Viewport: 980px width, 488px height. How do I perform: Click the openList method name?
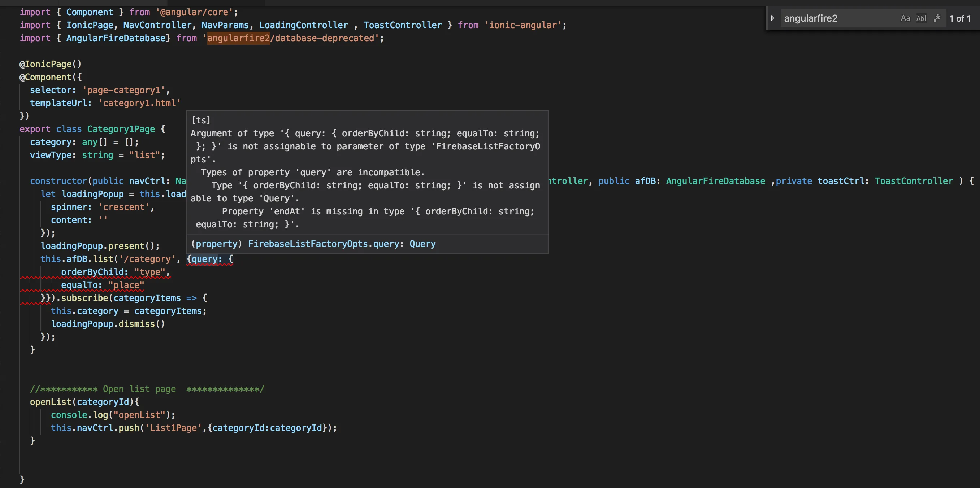coord(51,402)
